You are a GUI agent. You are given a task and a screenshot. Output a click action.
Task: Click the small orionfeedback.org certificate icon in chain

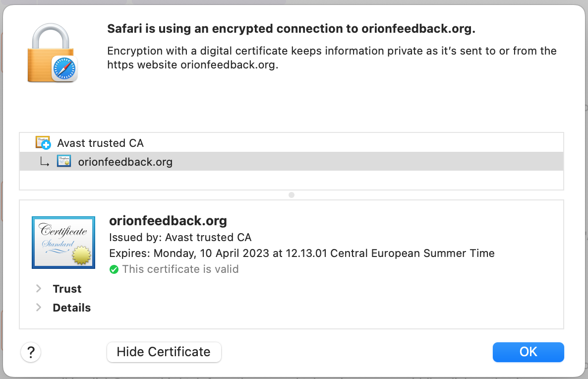tap(64, 161)
